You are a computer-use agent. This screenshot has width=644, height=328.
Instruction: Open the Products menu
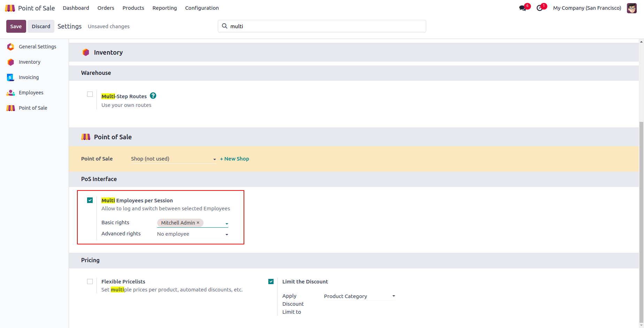133,8
